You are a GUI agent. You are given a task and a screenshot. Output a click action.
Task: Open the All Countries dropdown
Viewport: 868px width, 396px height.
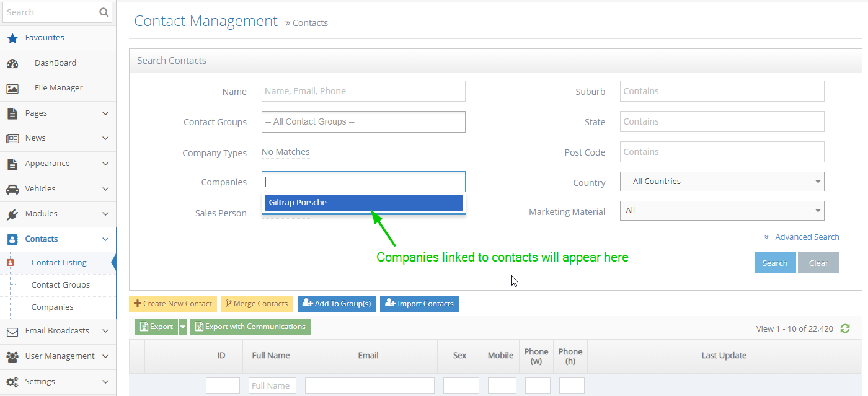point(721,181)
